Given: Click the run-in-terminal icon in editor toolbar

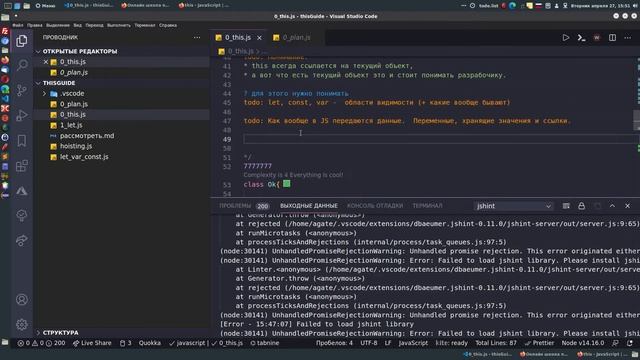Looking at the screenshot, I should [581, 38].
